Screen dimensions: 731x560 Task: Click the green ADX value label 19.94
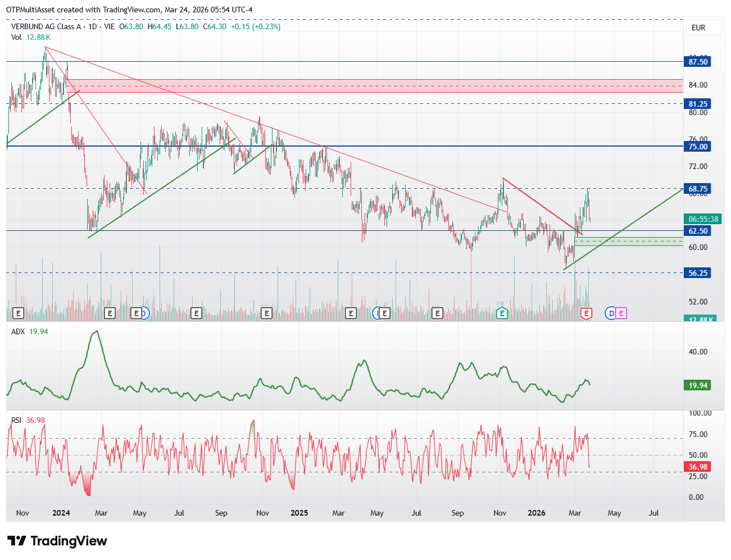698,385
